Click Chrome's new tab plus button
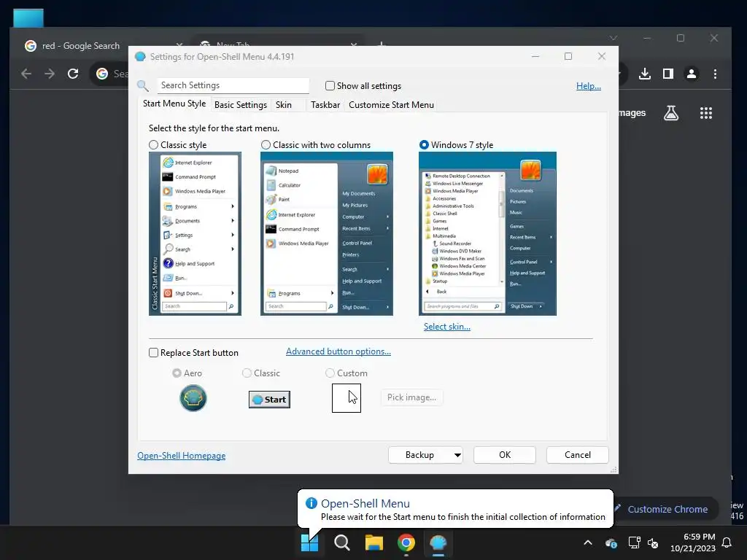The height and width of the screenshot is (560, 747). pyautogui.click(x=381, y=44)
